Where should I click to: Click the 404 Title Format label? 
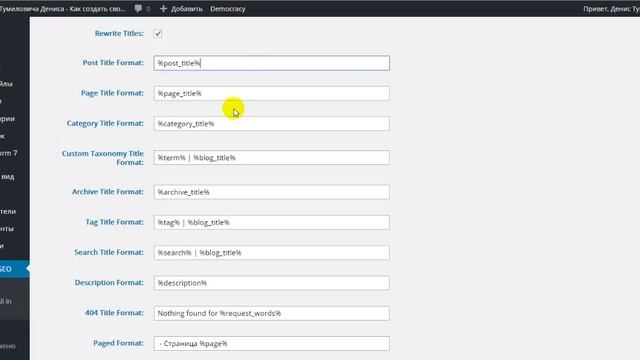click(x=114, y=313)
